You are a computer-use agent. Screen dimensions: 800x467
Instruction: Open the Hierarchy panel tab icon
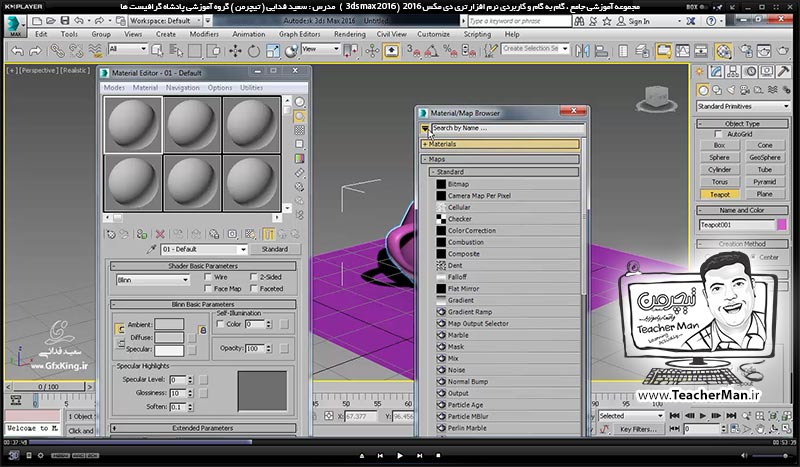coord(733,71)
